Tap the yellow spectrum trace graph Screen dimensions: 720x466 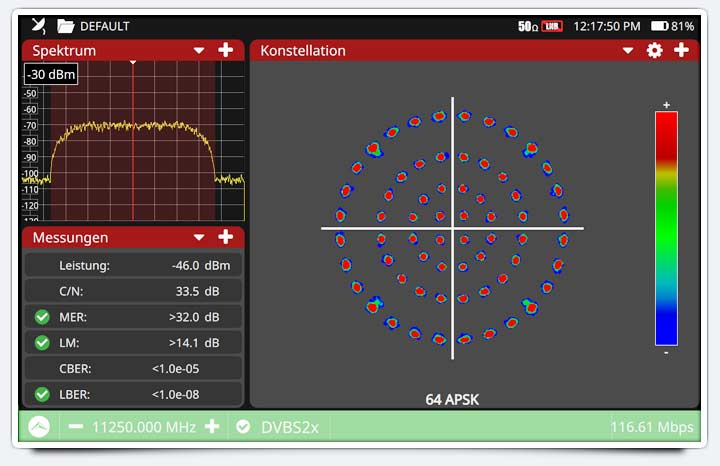coord(133,141)
